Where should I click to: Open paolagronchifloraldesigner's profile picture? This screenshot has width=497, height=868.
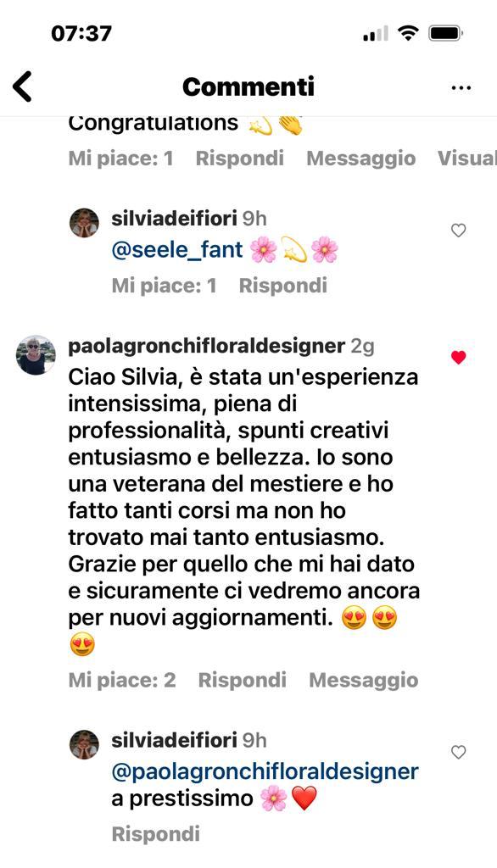pyautogui.click(x=36, y=355)
